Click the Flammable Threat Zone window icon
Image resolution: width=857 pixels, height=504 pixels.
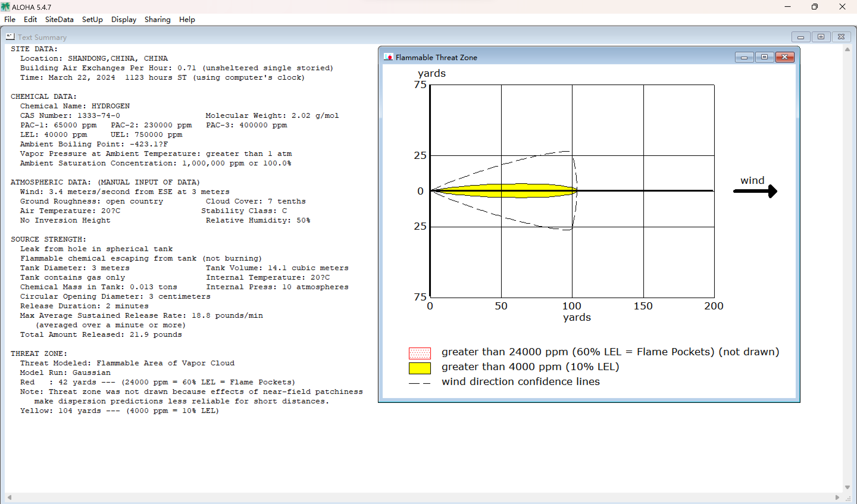click(x=388, y=57)
